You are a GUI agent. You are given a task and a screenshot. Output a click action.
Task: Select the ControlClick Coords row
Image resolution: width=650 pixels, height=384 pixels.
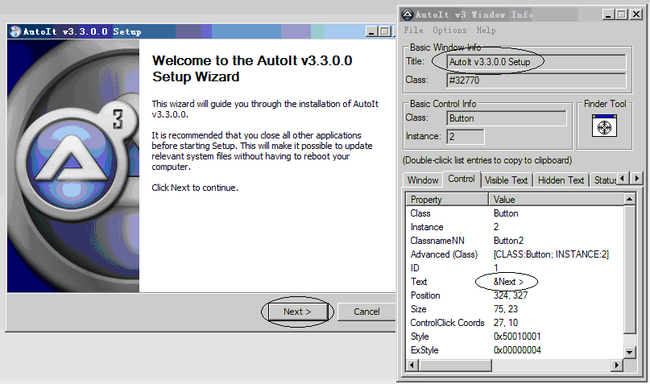coord(515,323)
